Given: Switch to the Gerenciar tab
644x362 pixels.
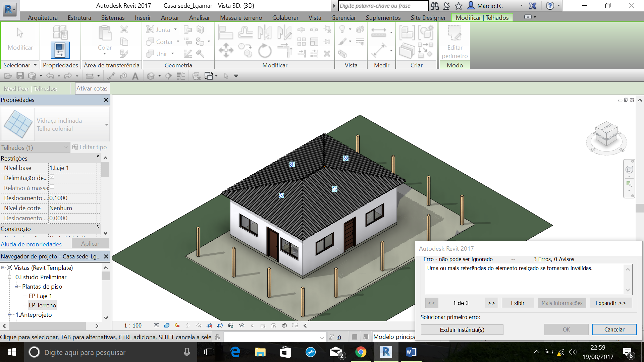Looking at the screenshot, I should coord(343,18).
